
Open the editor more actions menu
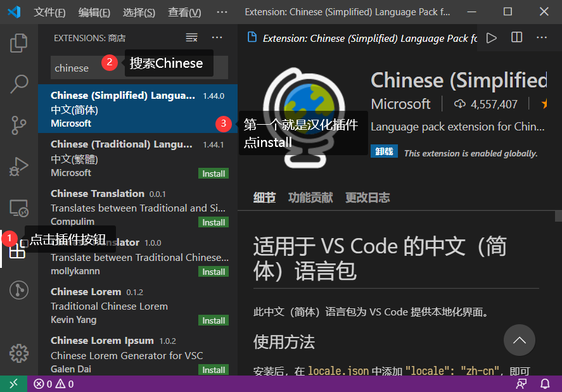click(542, 37)
